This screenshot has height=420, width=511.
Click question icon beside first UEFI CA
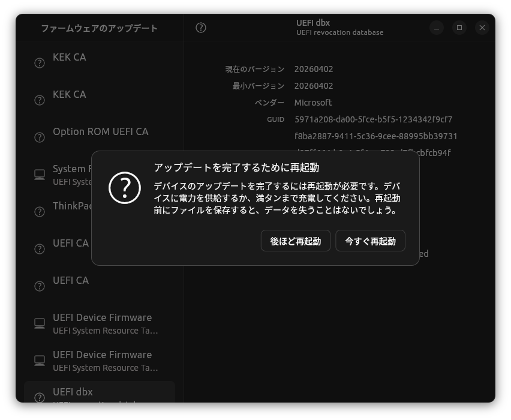coord(40,249)
